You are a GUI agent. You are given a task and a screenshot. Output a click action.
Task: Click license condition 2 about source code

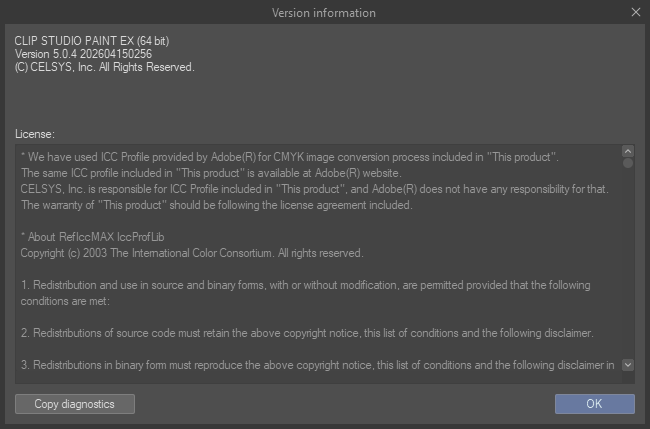pyautogui.click(x=305, y=333)
